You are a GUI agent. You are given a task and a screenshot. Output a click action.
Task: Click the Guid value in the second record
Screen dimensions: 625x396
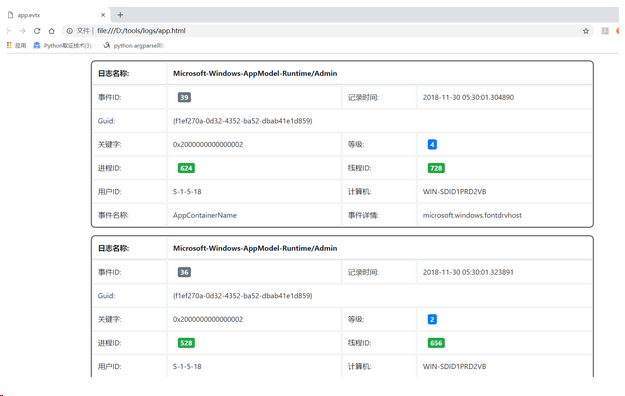[242, 296]
